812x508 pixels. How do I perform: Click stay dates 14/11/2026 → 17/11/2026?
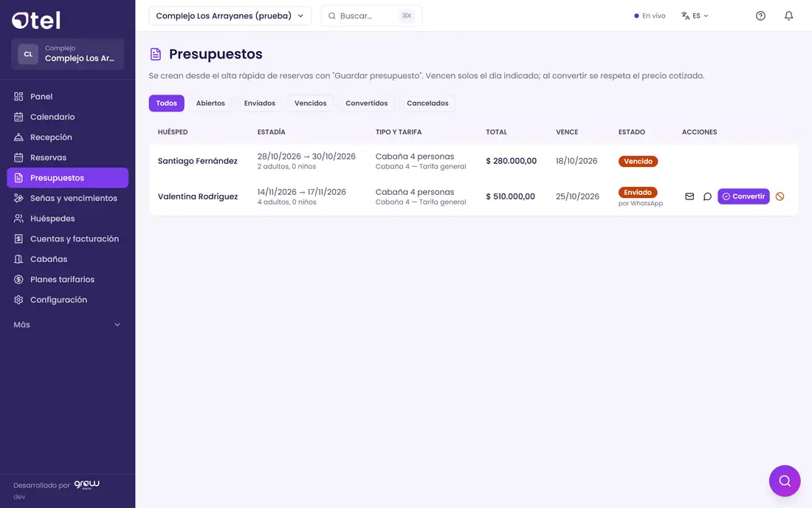pyautogui.click(x=301, y=191)
